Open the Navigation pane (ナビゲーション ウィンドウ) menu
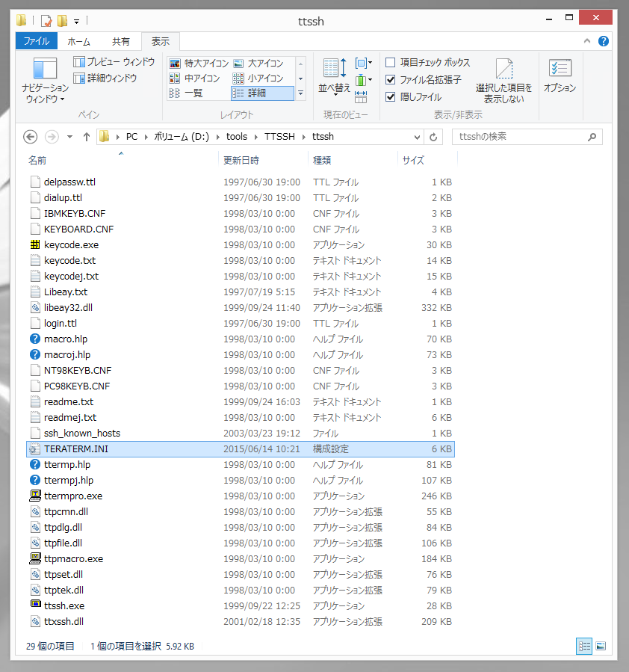Viewport: 629px width, 672px height. [x=45, y=81]
